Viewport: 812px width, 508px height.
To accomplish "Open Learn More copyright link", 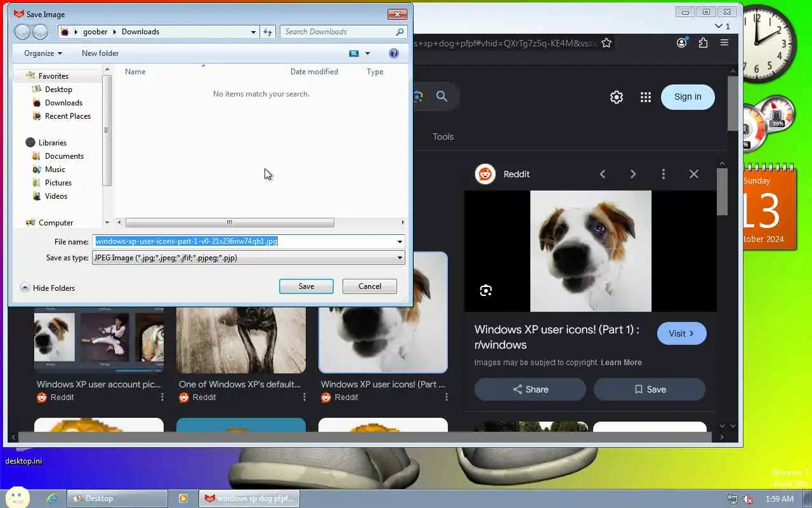I will (x=621, y=363).
